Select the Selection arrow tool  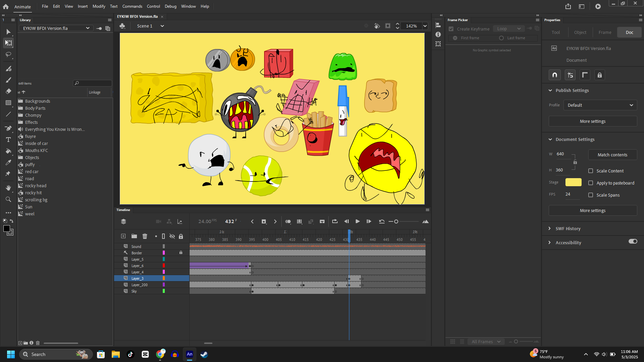pos(8,32)
